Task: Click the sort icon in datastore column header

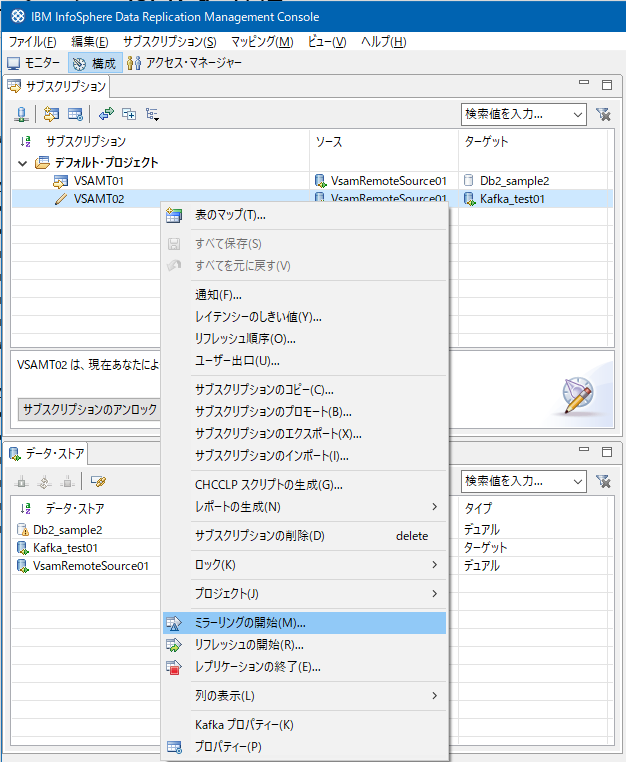Action: (x=25, y=508)
